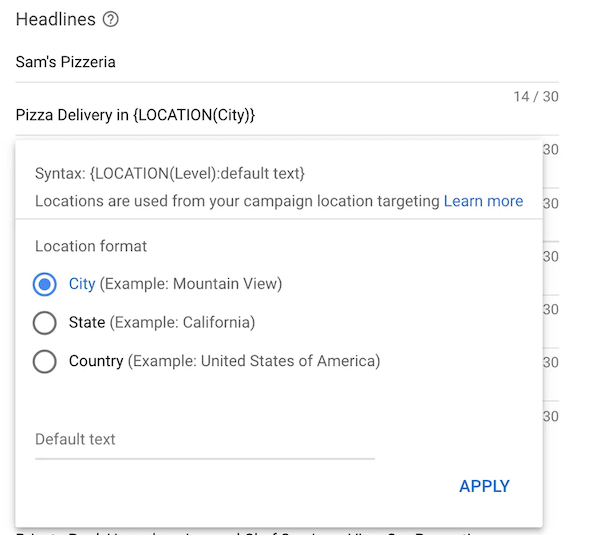Select the Syntax: {LOCATION(Level):default text} line
The image size is (600, 535).
[170, 173]
